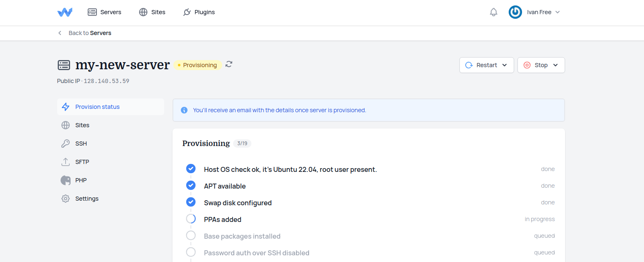Screen dimensions: 644x262
Task: Open the Ivan Free account menu chevron
Action: [x=558, y=12]
